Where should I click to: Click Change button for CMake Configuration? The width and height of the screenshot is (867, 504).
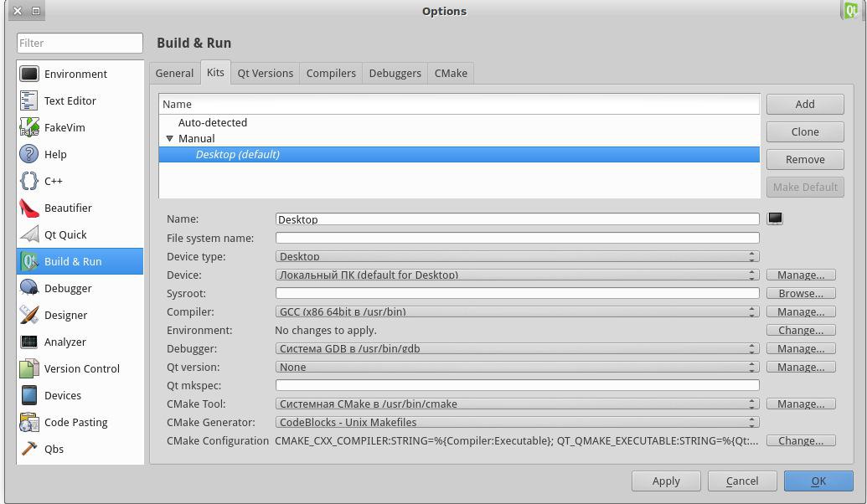(x=801, y=440)
